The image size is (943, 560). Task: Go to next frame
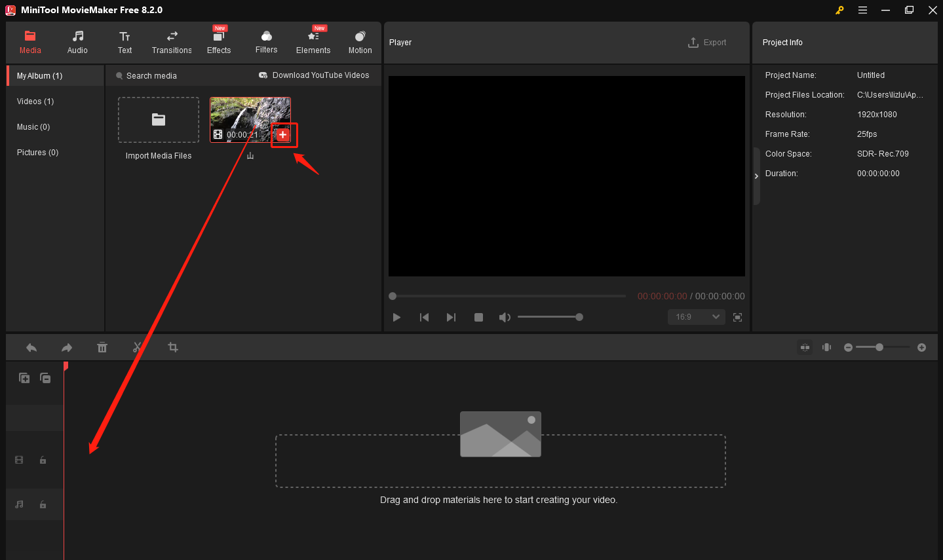pos(451,317)
